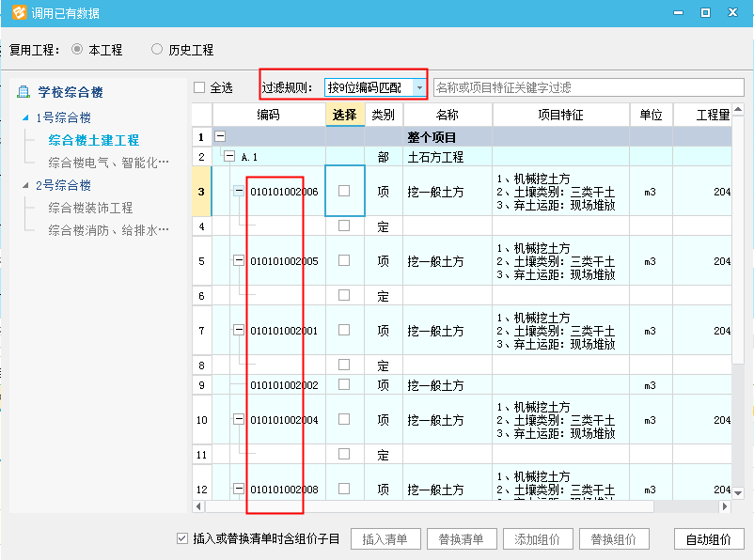The image size is (754, 560).
Task: Click the school building icon beside 学校综合楼
Action: (x=24, y=92)
